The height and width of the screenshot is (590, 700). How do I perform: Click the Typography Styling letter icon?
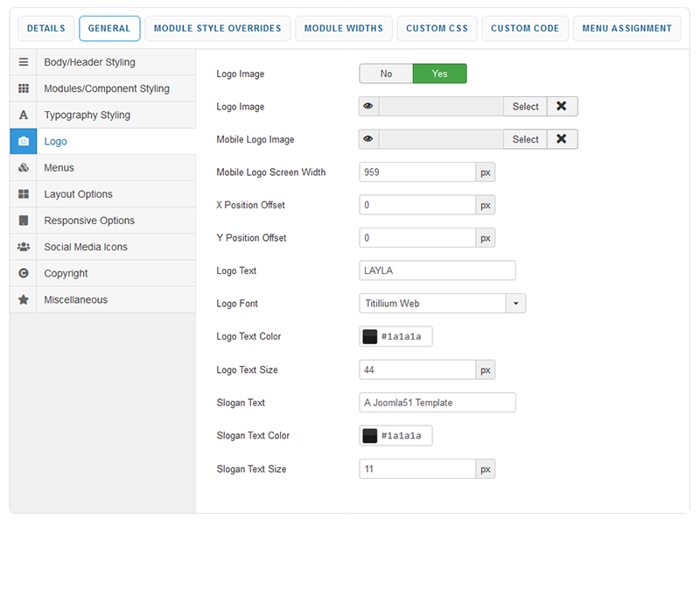[24, 115]
